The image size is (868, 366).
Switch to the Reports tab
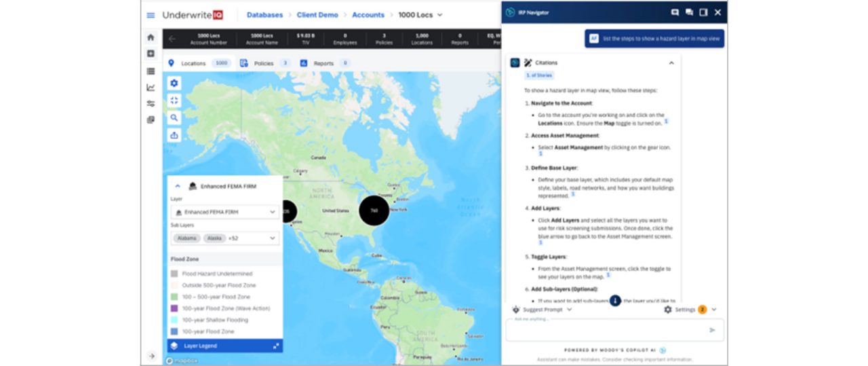(x=324, y=63)
